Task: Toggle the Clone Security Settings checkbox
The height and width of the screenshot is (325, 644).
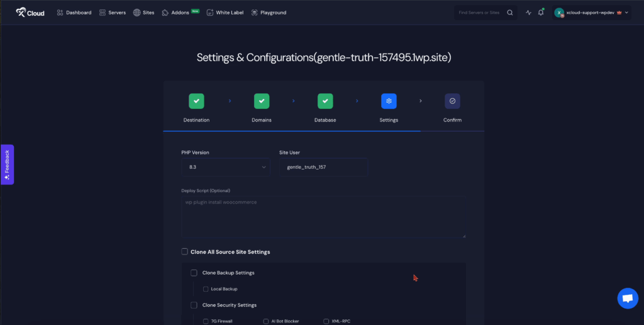Action: pyautogui.click(x=194, y=305)
